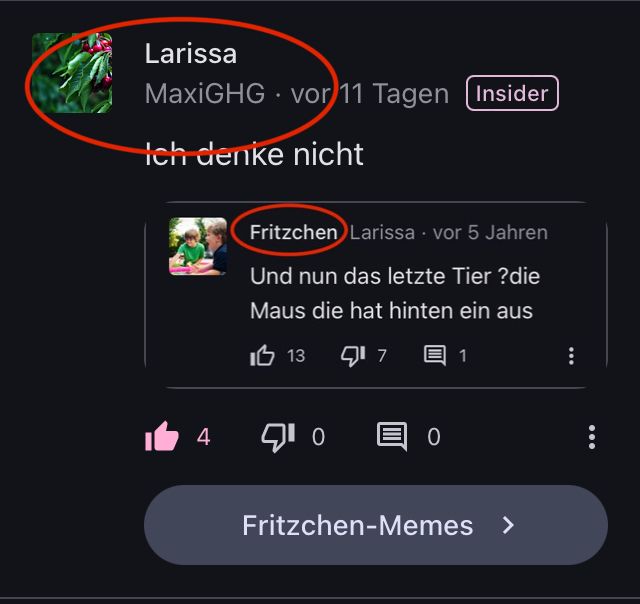This screenshot has width=640, height=604.
Task: Open the Larissa username at top
Action: pyautogui.click(x=191, y=53)
